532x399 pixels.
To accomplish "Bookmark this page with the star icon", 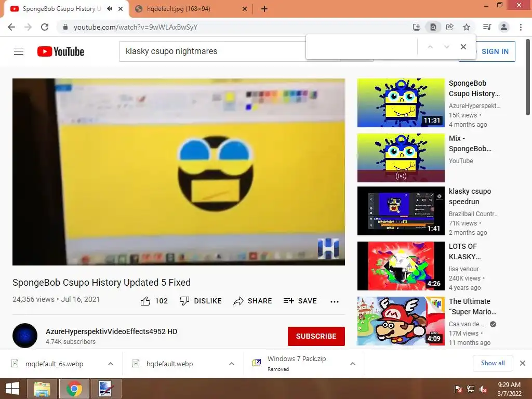I will coord(467,27).
